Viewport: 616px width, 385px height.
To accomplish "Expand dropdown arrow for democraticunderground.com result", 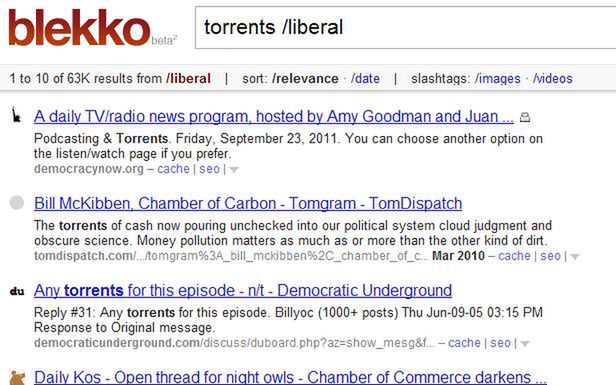I will coord(525,344).
